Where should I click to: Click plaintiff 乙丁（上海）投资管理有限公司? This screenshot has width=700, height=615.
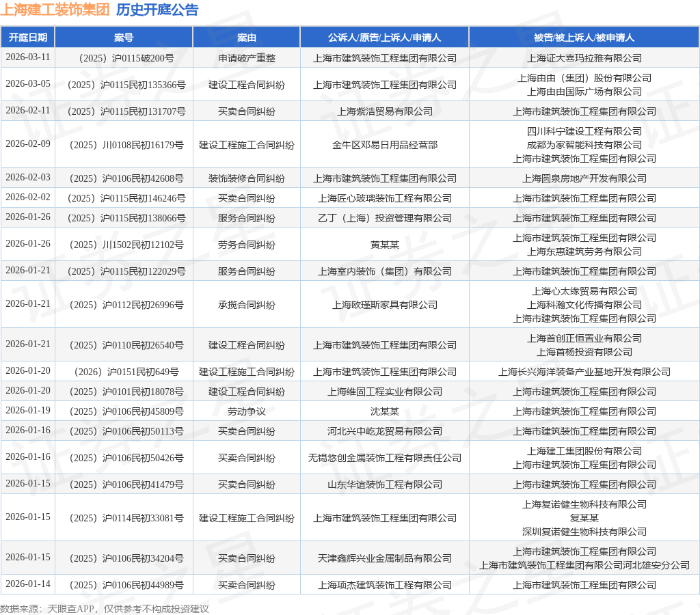point(384,218)
